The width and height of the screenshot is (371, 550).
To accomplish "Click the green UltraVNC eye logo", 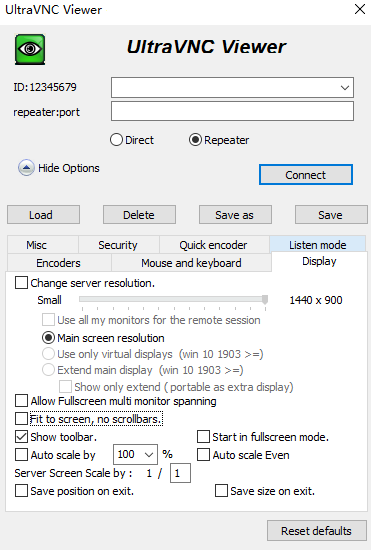I will (30, 49).
